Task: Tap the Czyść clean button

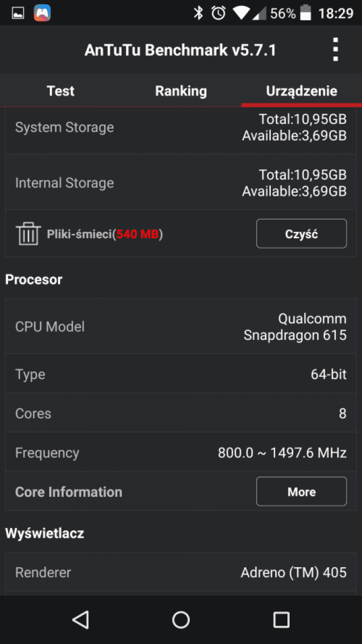Action: pyautogui.click(x=301, y=233)
